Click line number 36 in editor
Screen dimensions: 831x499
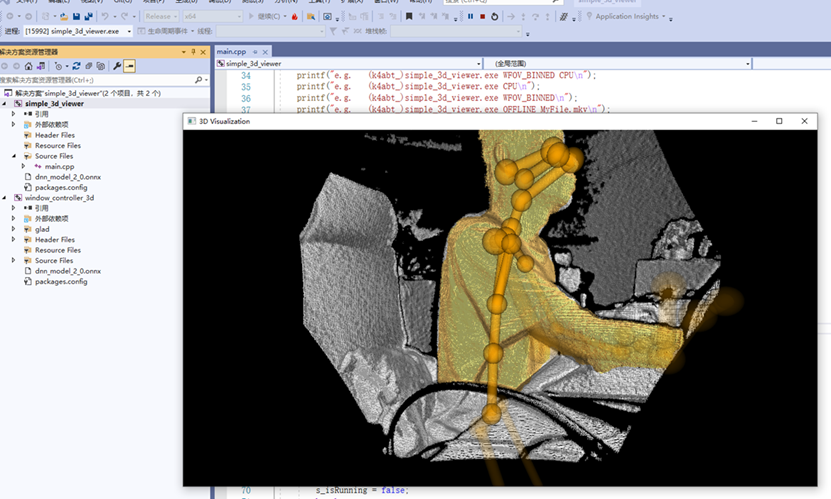[x=246, y=99]
